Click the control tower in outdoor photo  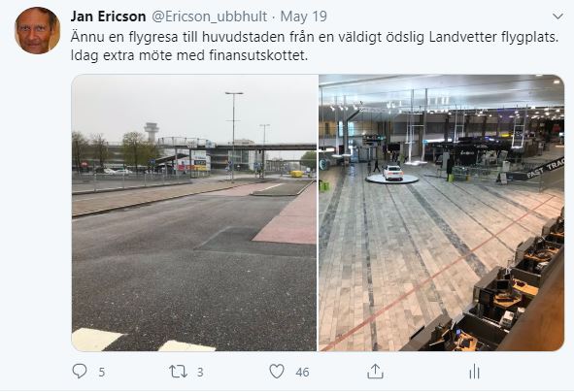click(152, 132)
